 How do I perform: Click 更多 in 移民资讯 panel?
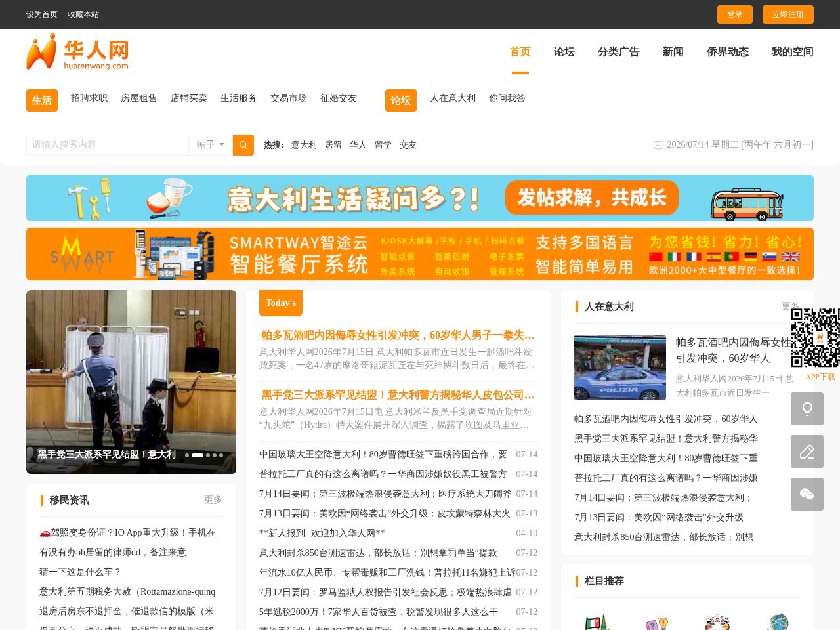[213, 500]
